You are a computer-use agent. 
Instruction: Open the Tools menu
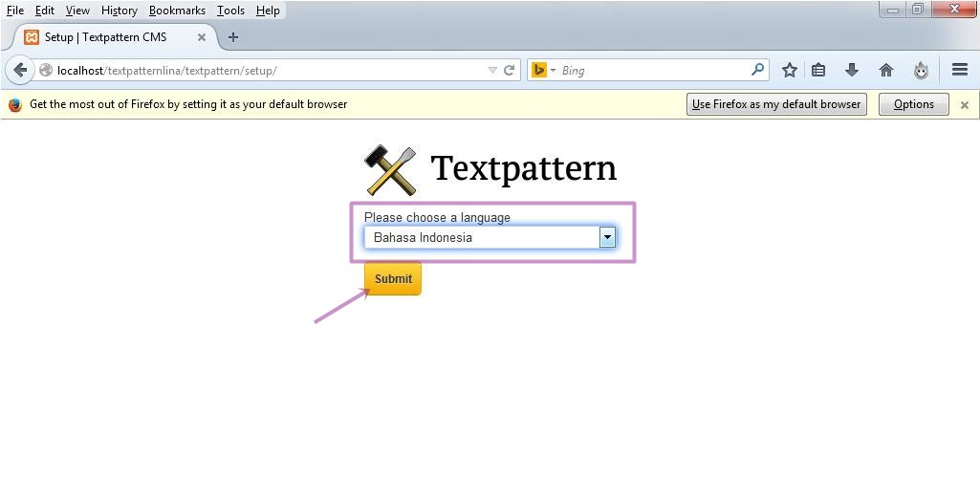pyautogui.click(x=230, y=11)
